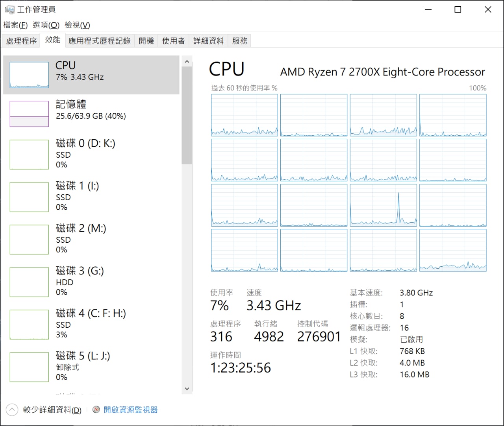504x426 pixels.
Task: Click the 磁碟 5 (L: J:) graph icon
Action: tap(29, 367)
